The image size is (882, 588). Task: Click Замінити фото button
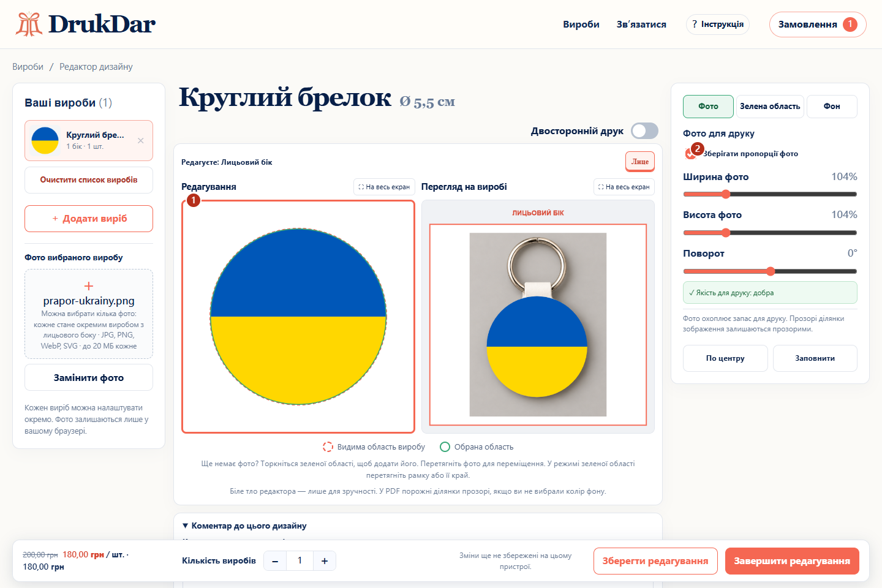89,377
